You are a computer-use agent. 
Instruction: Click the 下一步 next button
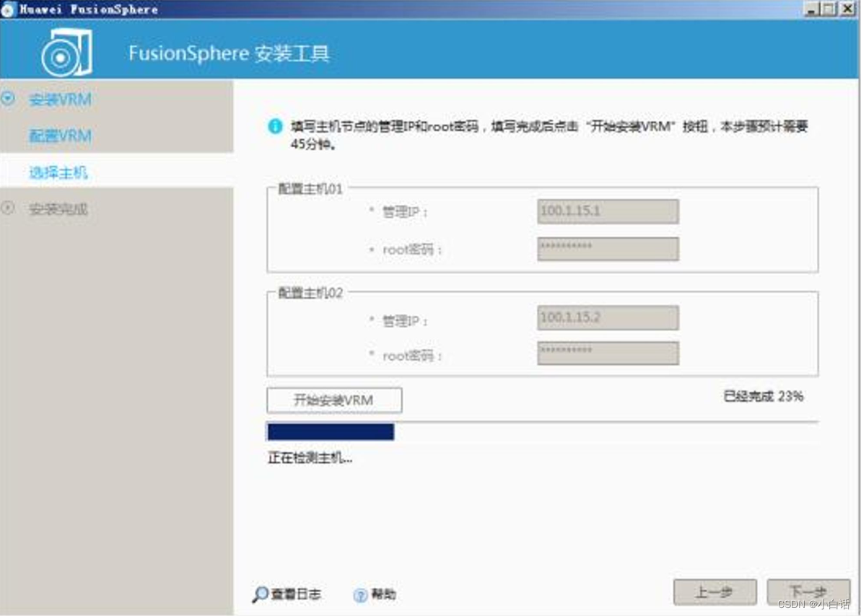click(808, 592)
